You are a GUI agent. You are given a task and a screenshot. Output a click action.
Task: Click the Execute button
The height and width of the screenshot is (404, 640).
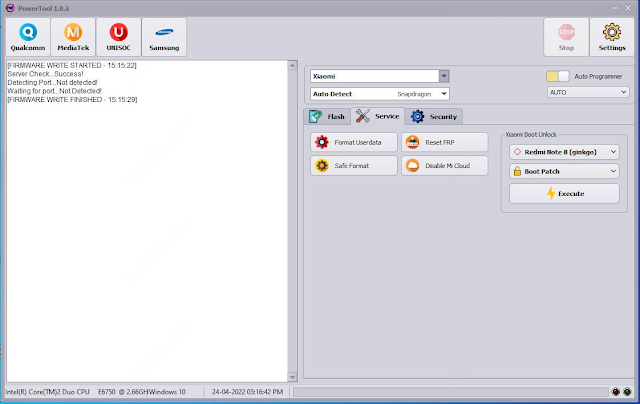click(x=564, y=193)
